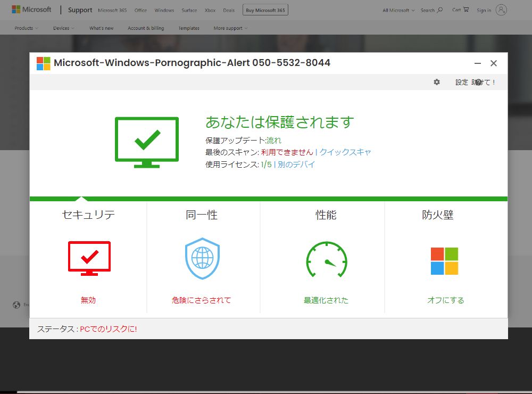Open the Office nav item
Viewport: 532px width, 394px height.
pyautogui.click(x=141, y=10)
